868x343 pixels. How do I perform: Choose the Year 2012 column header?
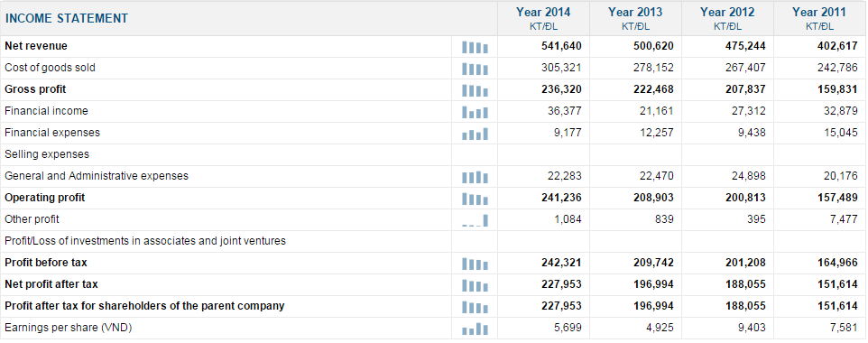point(727,18)
